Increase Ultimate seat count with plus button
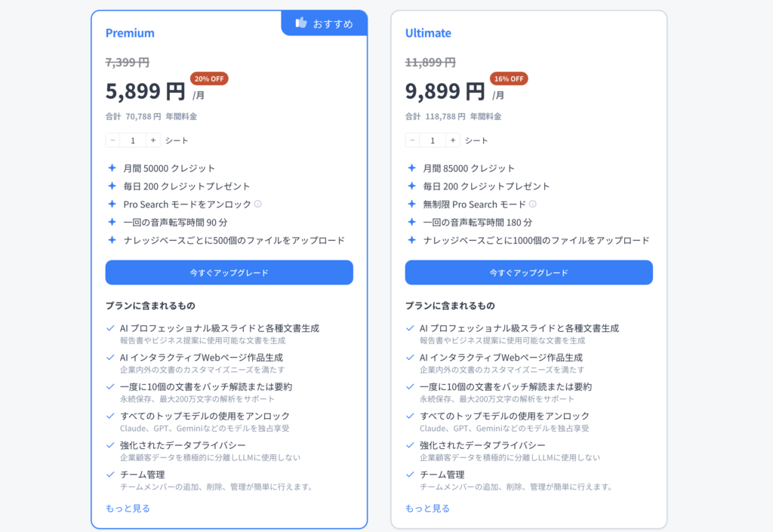 point(453,140)
